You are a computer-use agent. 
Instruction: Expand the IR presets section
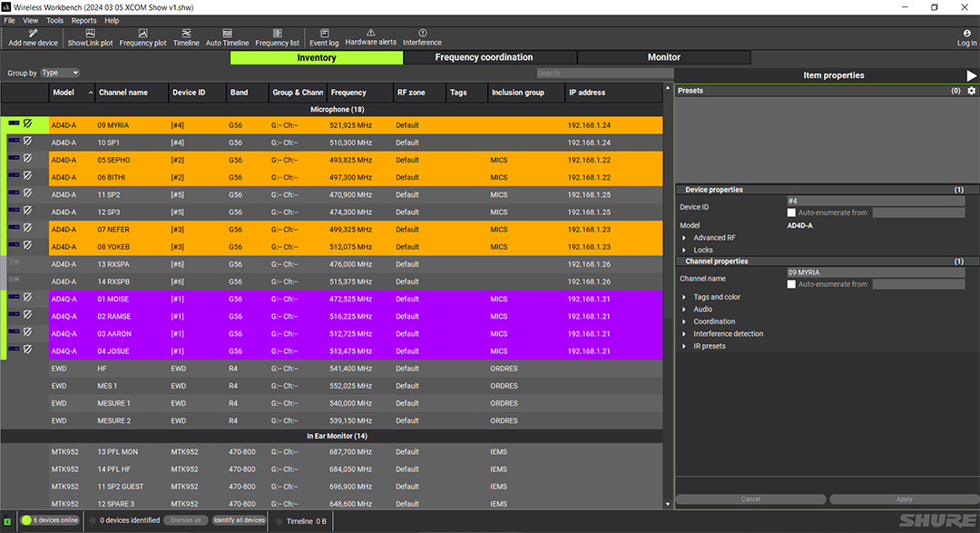pyautogui.click(x=684, y=346)
